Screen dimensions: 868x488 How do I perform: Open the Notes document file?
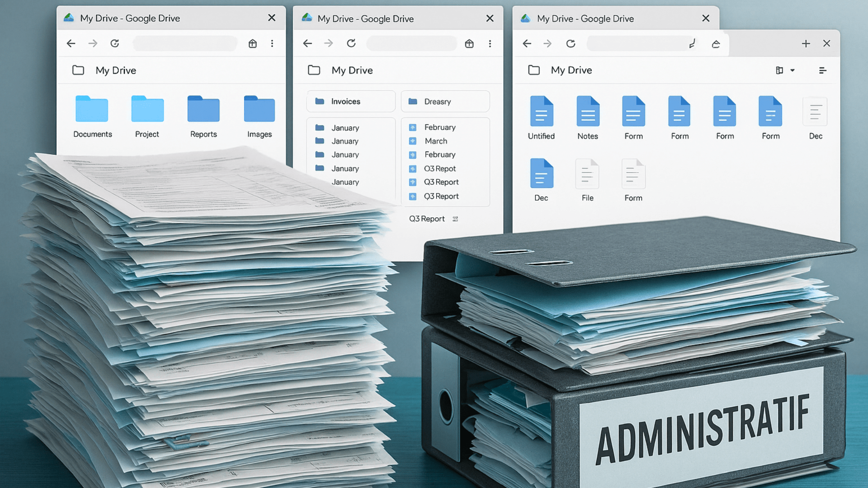pos(588,112)
